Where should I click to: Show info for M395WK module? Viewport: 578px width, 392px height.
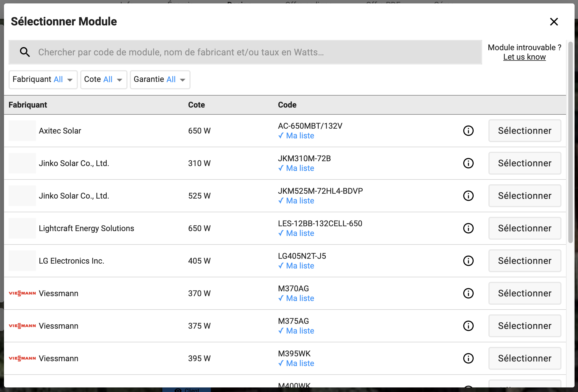468,358
